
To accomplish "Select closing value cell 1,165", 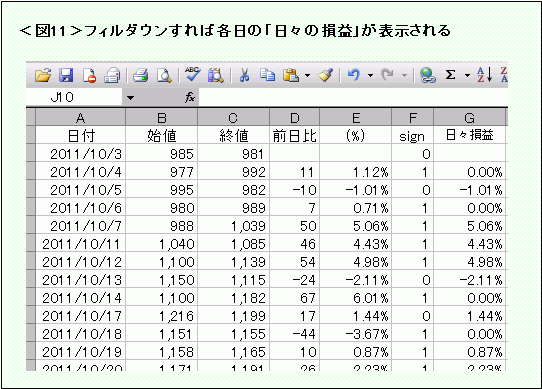I will tap(234, 351).
